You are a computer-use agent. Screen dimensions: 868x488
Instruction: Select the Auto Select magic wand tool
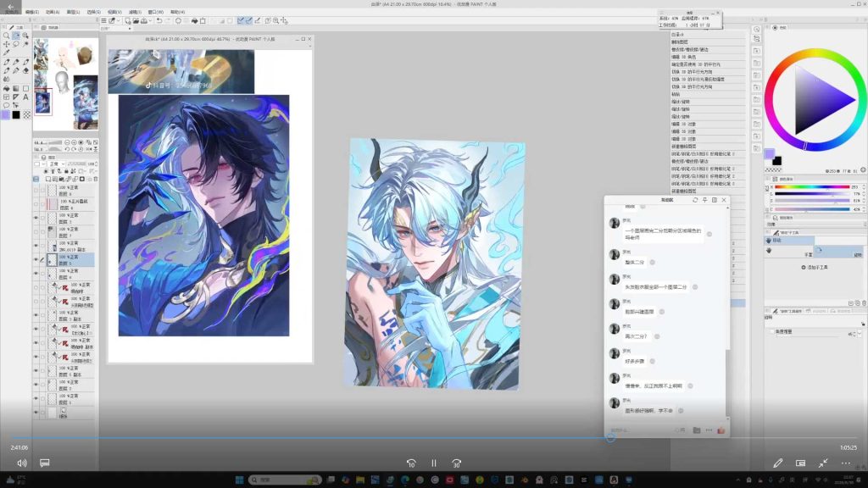[25, 44]
